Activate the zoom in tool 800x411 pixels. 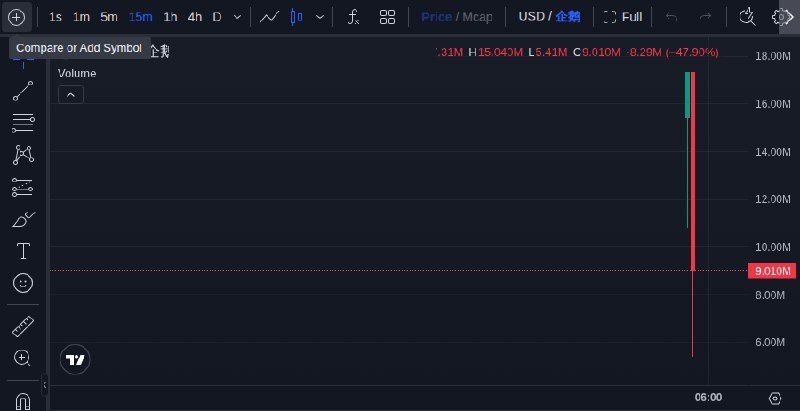[23, 358]
